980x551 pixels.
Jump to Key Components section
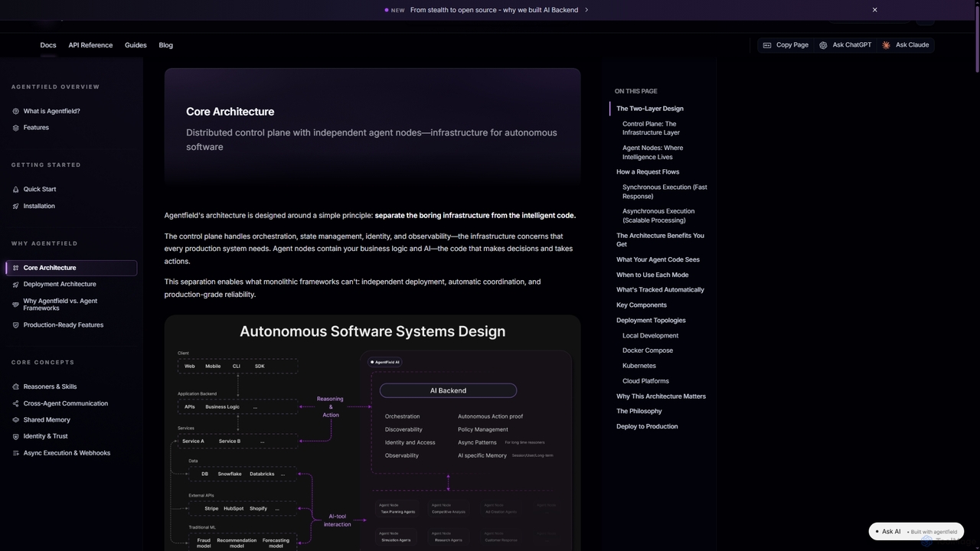pyautogui.click(x=642, y=305)
